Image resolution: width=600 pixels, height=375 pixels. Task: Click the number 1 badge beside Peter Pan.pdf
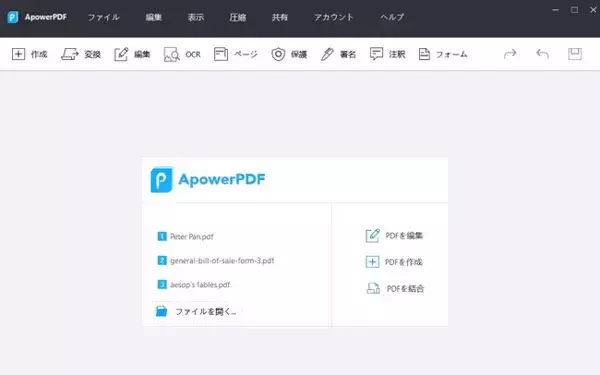tap(162, 236)
